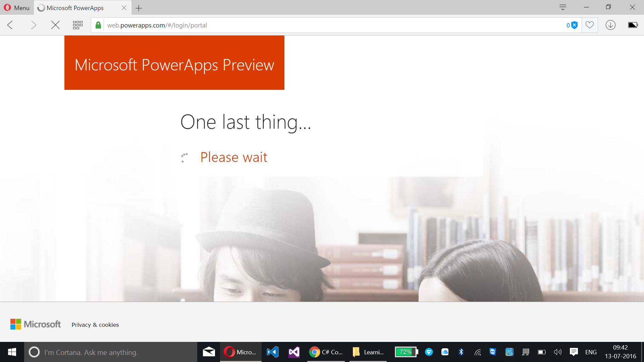Open the Action Center notifications

574,352
